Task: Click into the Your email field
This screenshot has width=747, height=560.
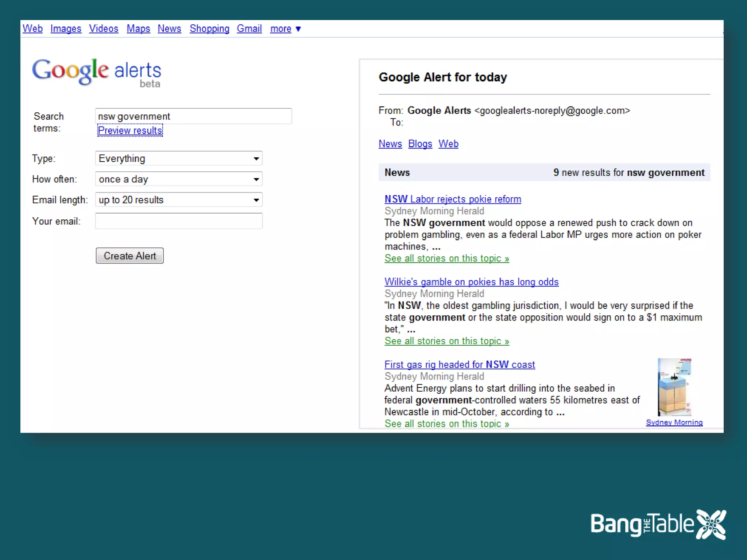Action: (178, 221)
